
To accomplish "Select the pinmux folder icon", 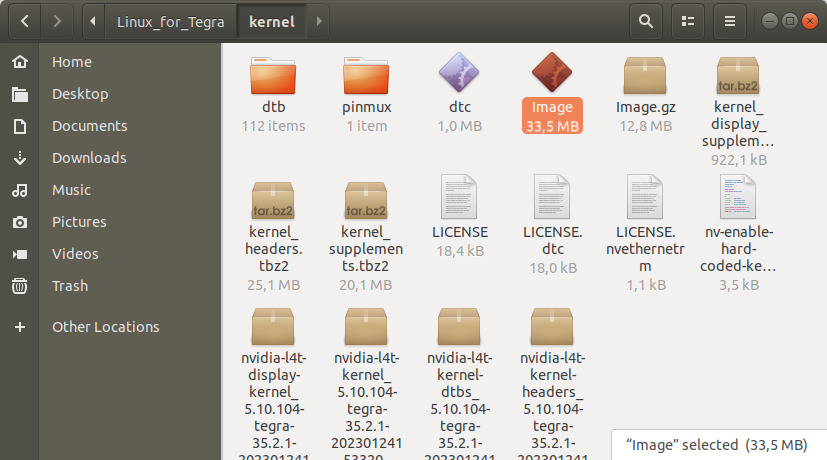I will [x=366, y=75].
